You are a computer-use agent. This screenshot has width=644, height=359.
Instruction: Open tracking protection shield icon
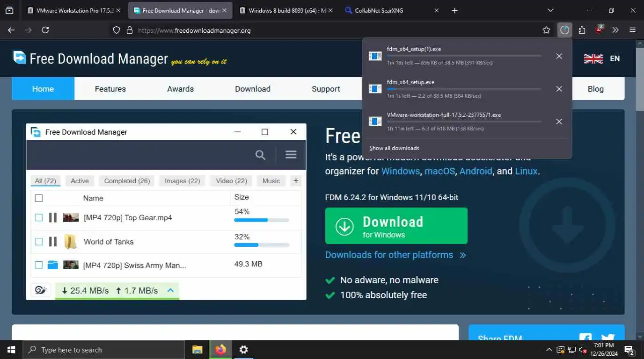pos(117,30)
